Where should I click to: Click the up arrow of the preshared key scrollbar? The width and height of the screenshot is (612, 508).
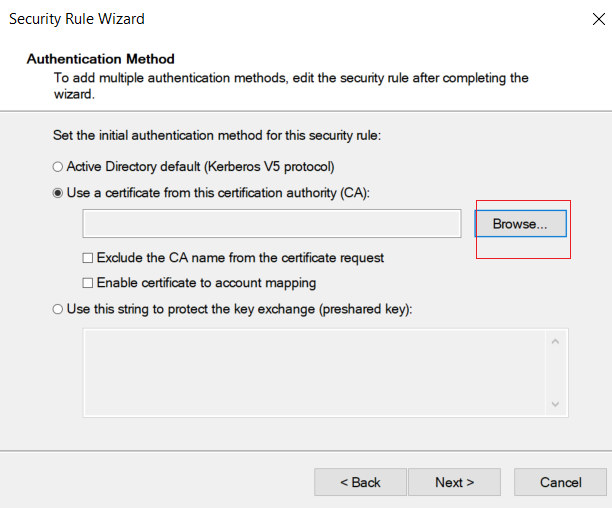(555, 342)
